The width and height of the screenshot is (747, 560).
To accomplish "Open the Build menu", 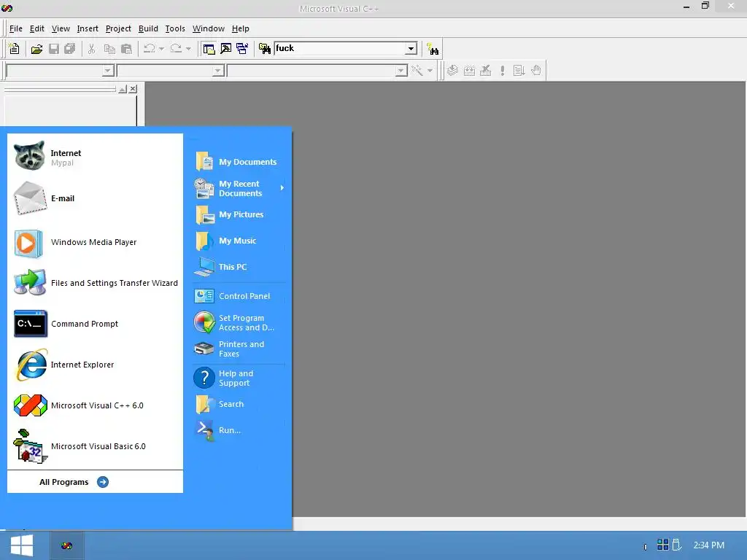I will [148, 28].
